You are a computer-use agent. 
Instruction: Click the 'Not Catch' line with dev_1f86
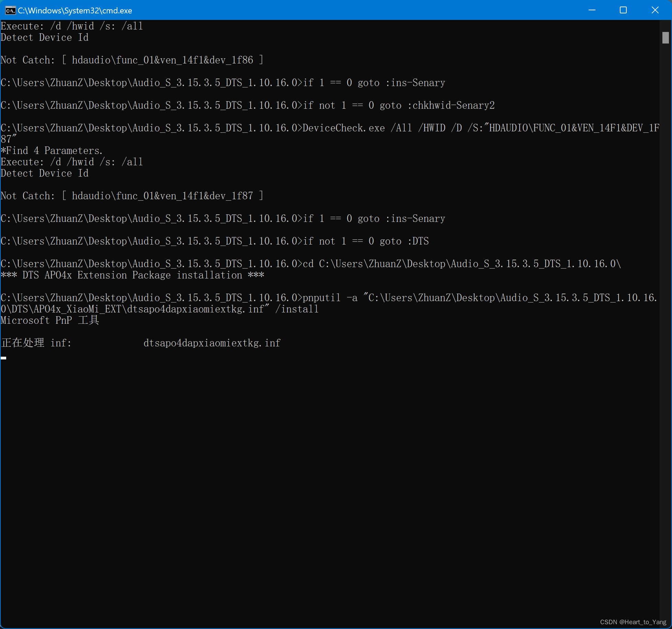pos(132,60)
